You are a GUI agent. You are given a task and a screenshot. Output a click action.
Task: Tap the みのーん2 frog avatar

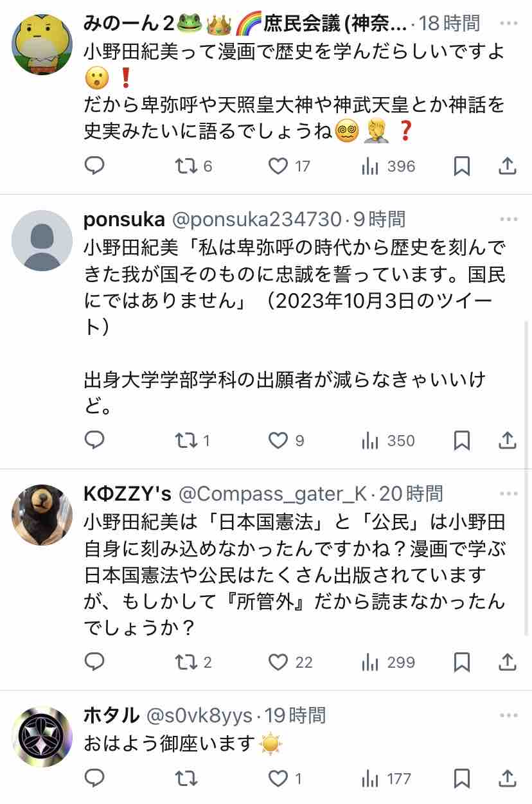click(x=42, y=44)
